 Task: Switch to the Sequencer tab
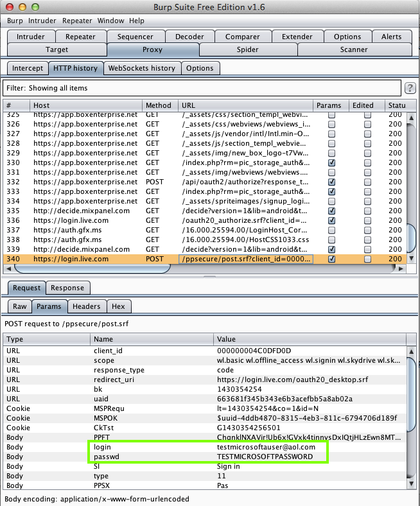(x=136, y=37)
